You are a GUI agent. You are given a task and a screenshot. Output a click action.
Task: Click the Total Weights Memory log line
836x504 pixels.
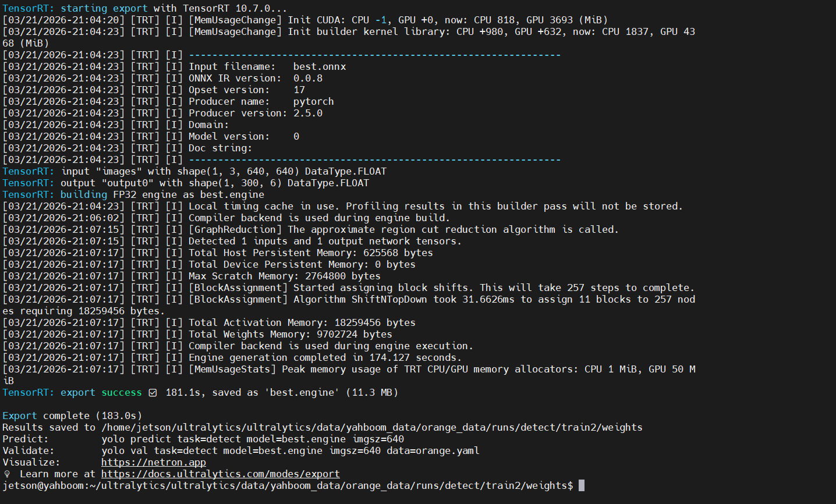click(197, 334)
